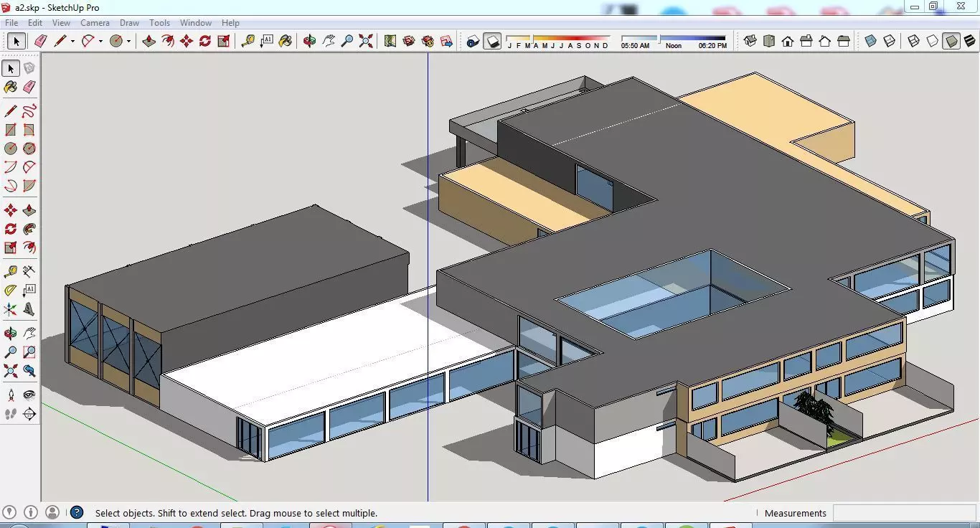980x528 pixels.
Task: Click Orbit tool in top toolbar
Action: coord(309,41)
